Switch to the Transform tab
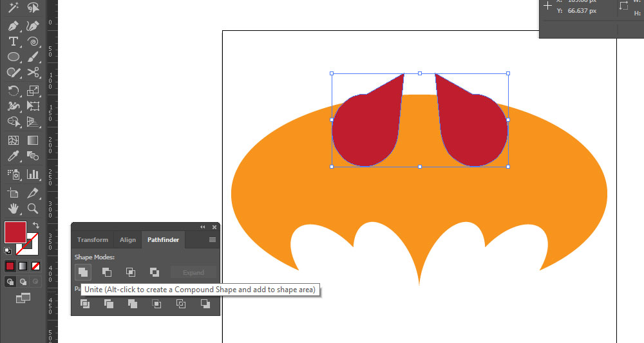The image size is (644, 343). coord(92,239)
